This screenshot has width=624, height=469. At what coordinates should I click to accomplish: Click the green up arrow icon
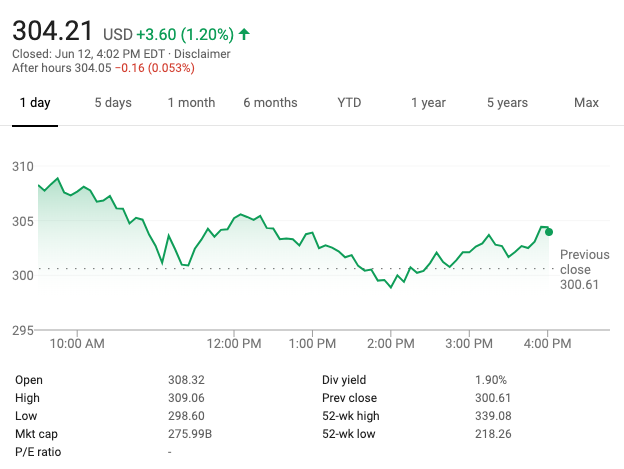(x=244, y=34)
